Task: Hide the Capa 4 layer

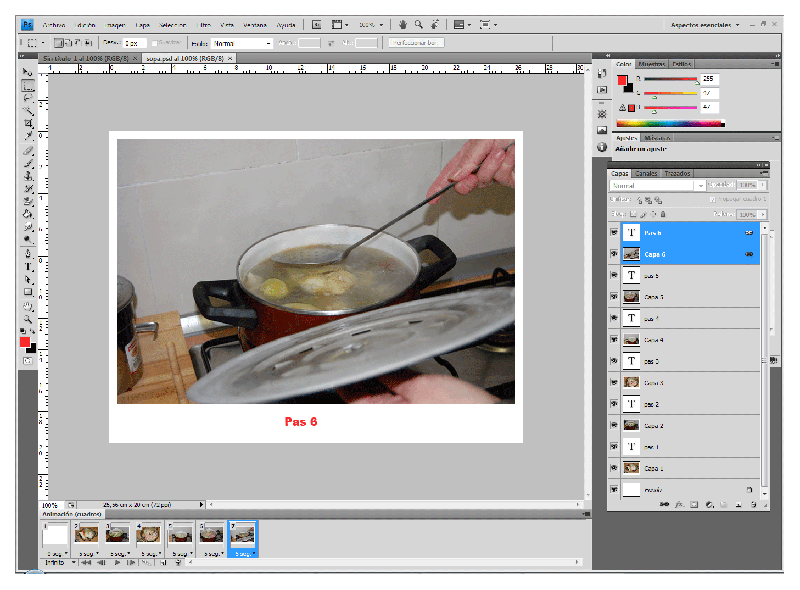Action: pos(614,340)
